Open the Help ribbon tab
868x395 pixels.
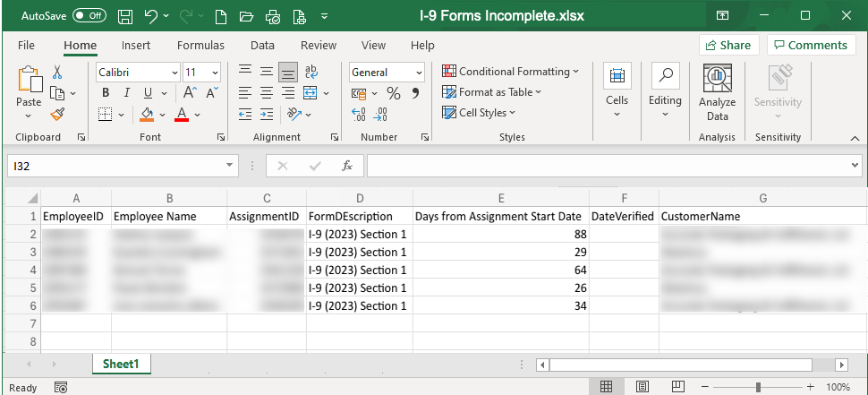[x=422, y=46]
